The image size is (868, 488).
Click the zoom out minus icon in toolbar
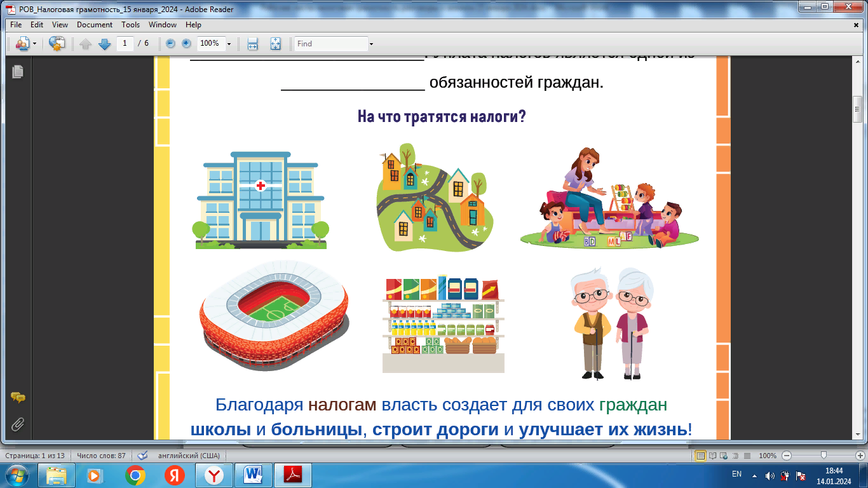tap(170, 43)
